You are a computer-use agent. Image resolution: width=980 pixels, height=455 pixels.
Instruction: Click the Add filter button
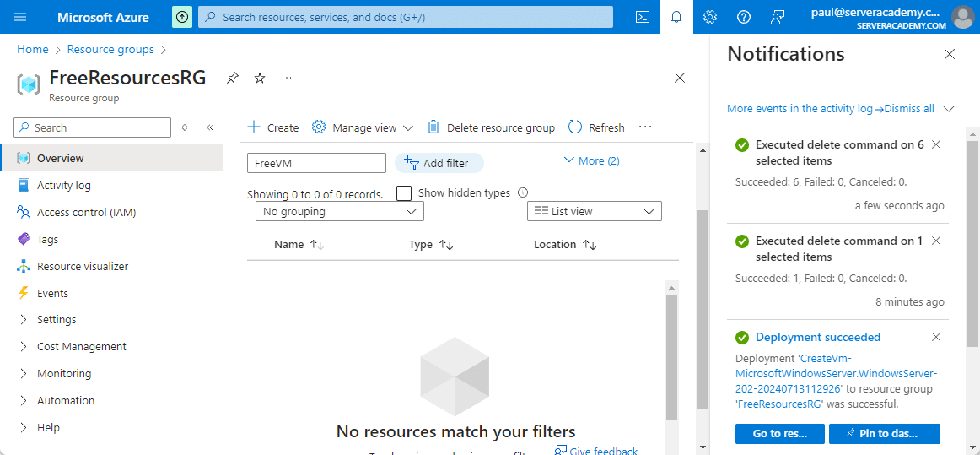coord(439,164)
